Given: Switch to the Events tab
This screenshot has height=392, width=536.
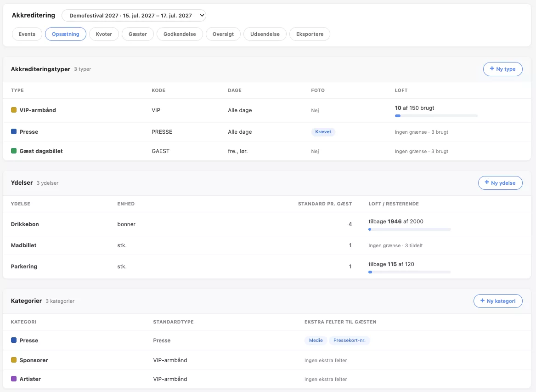Looking at the screenshot, I should coord(27,34).
